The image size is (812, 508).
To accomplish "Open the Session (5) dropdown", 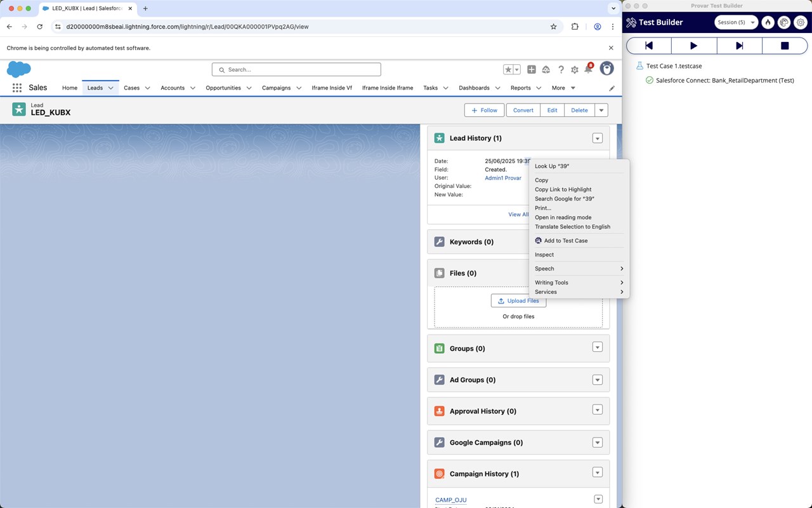I will click(x=736, y=22).
